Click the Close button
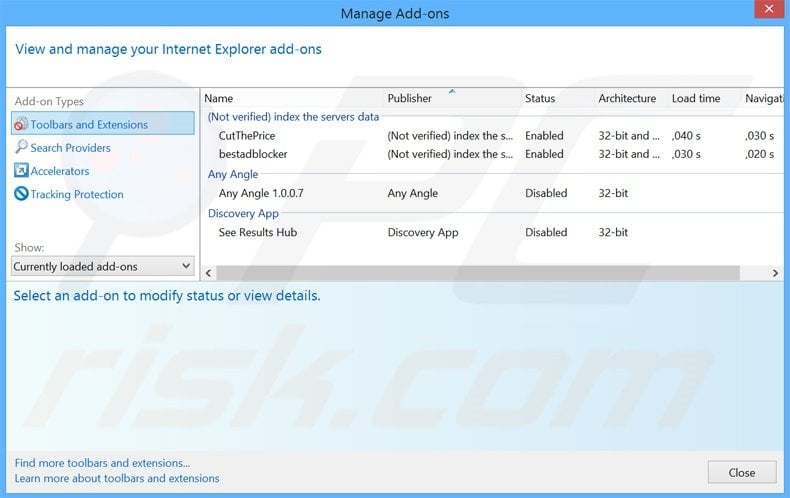Image resolution: width=790 pixels, height=498 pixels. 742,472
